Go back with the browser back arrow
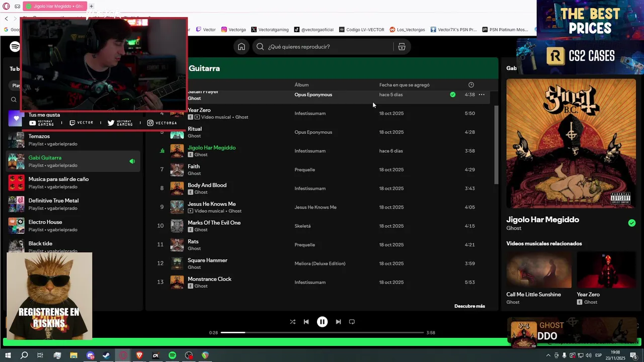 pyautogui.click(x=7, y=19)
